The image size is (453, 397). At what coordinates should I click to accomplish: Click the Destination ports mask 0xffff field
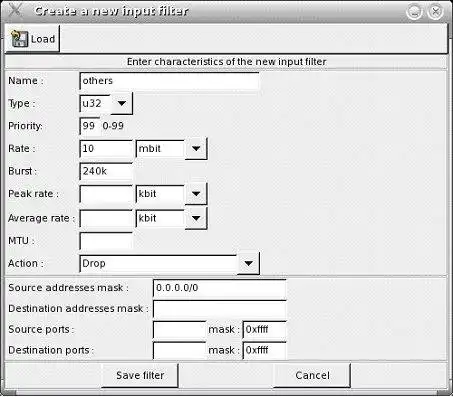[x=264, y=351]
